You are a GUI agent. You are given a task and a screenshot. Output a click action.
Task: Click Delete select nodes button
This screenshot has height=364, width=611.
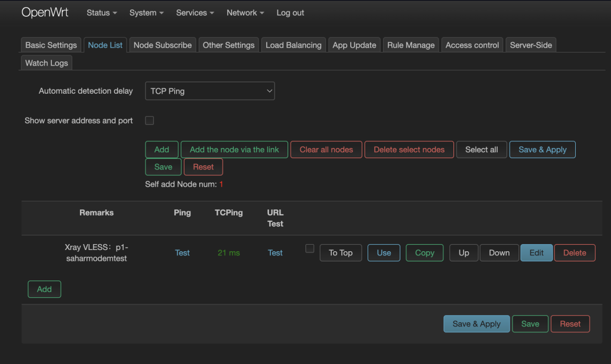tap(409, 149)
